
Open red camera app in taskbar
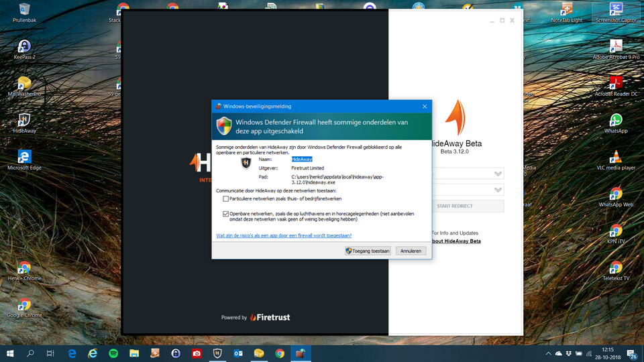click(x=197, y=353)
